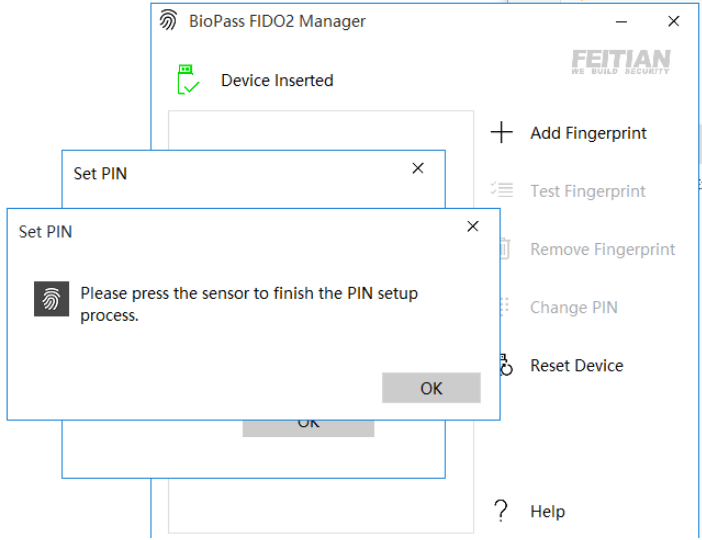Click the plus icon for Add Fingerprint
Image resolution: width=702 pixels, height=540 pixels.
[x=502, y=133]
